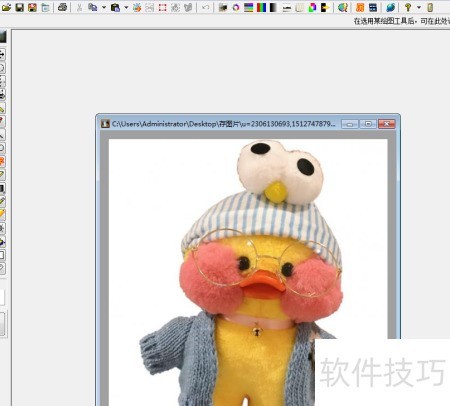
Task: Expand the dropdown arrow beside Paste icon
Action: coord(126,7)
